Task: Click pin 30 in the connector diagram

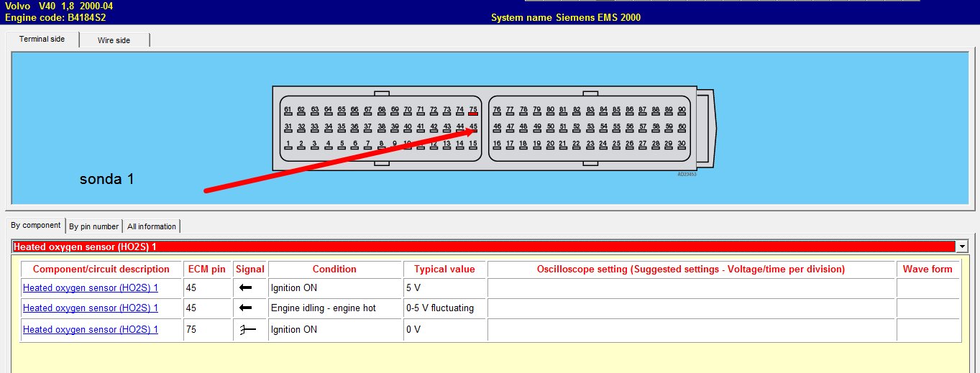Action: pos(682,145)
